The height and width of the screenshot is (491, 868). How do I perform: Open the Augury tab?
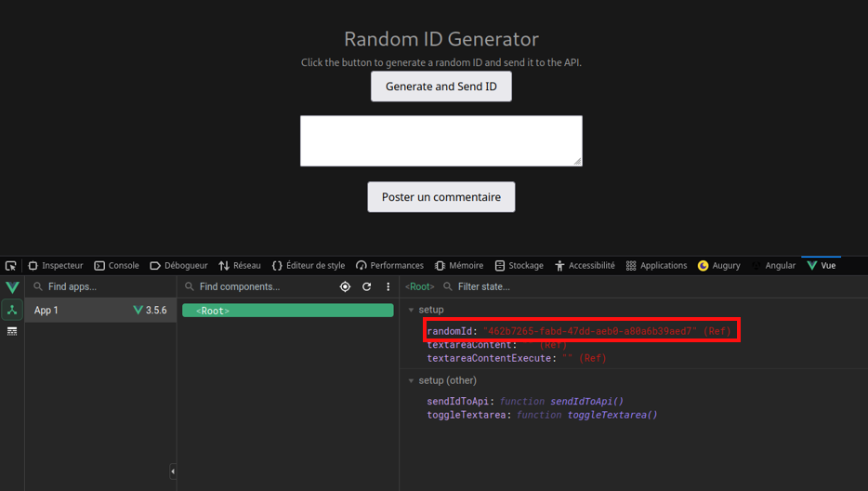click(719, 265)
